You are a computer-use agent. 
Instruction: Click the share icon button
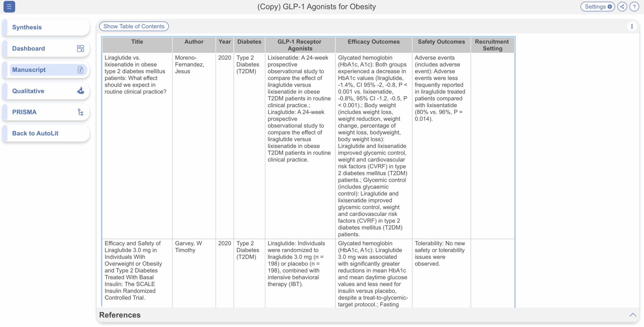point(622,7)
